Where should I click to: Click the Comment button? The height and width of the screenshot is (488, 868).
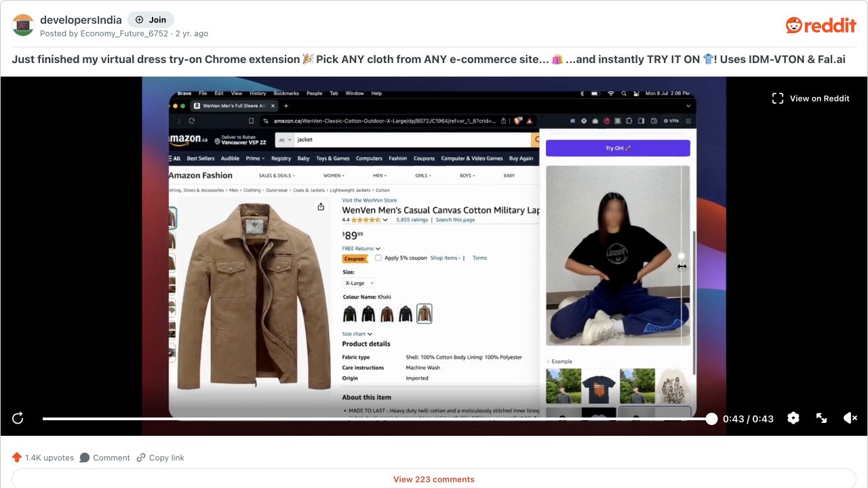point(104,457)
